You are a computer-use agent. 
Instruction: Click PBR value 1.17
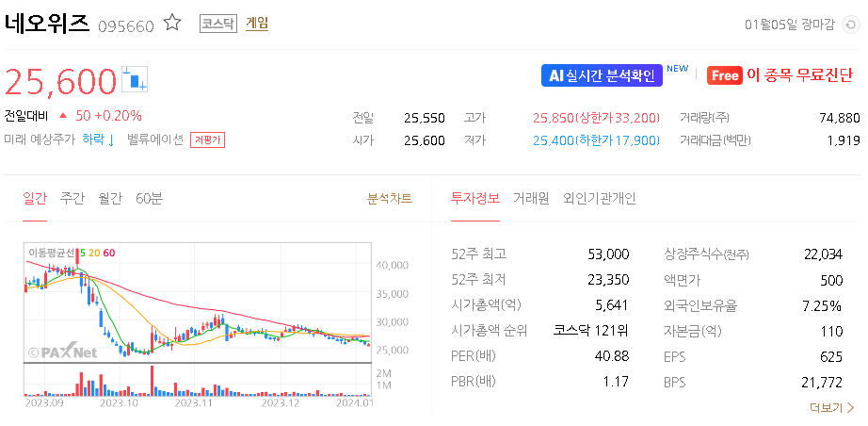coord(617,382)
